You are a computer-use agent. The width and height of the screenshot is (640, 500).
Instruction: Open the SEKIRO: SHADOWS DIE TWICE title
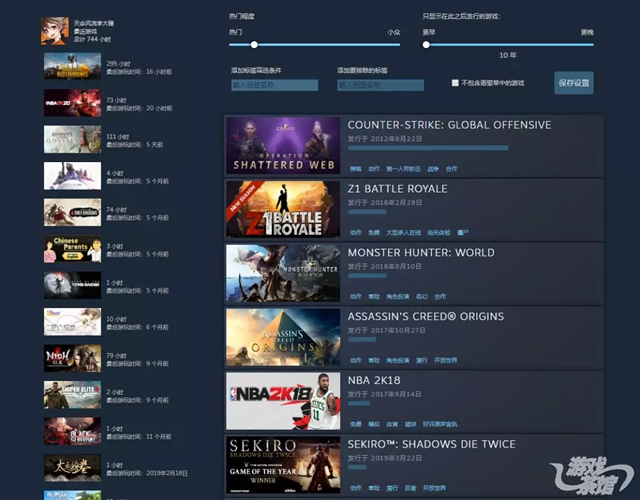pos(431,444)
